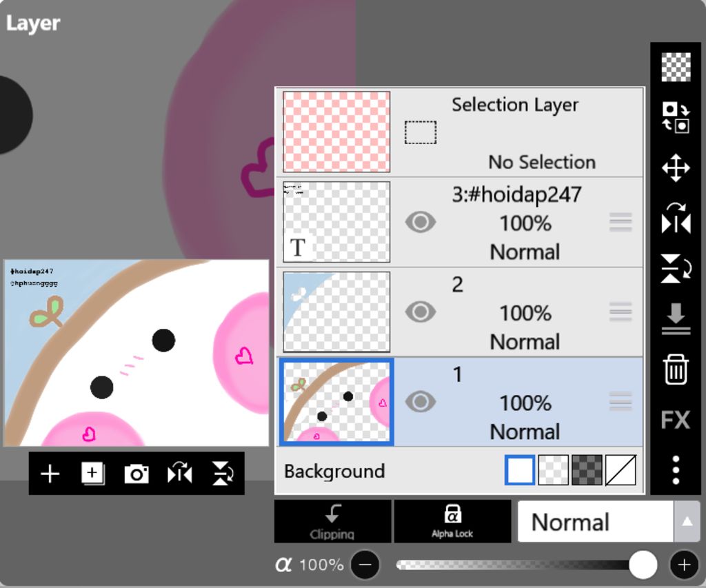Decrease opacity with minus button
The image size is (706, 588).
[x=365, y=565]
